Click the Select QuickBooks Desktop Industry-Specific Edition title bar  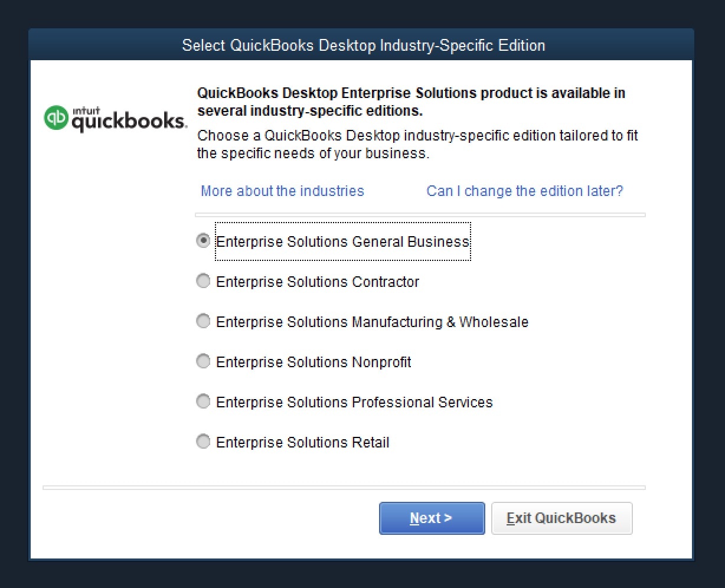361,45
